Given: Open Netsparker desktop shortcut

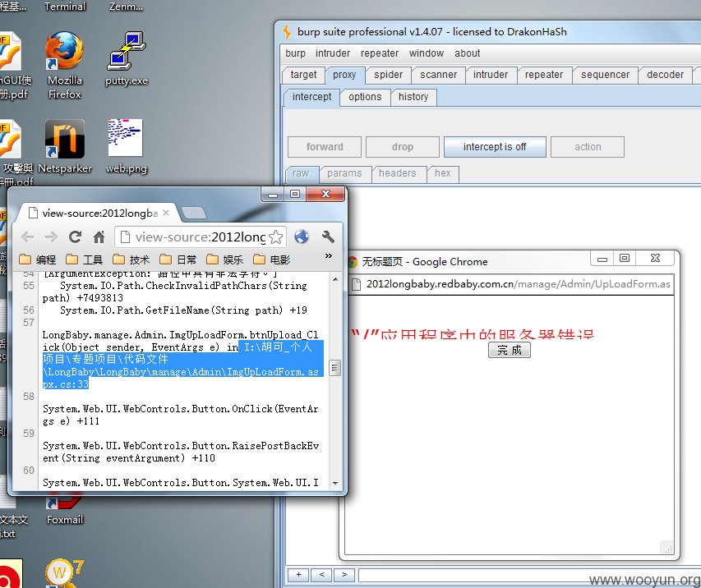Looking at the screenshot, I should click(x=65, y=146).
